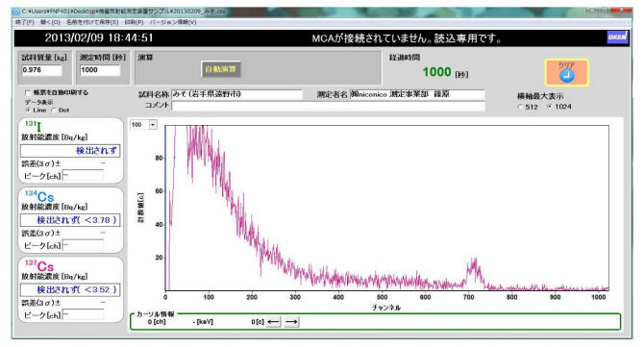Click the 自動演算 button
The height and width of the screenshot is (347, 644).
(221, 69)
